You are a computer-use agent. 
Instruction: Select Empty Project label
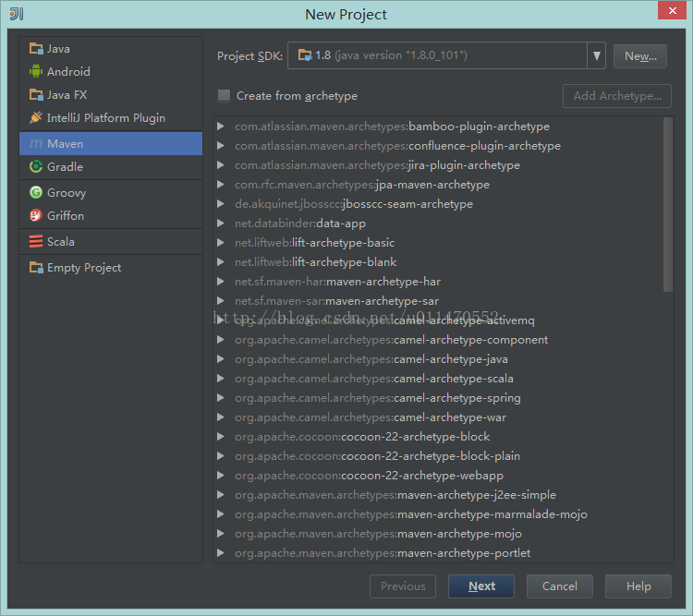coord(84,268)
